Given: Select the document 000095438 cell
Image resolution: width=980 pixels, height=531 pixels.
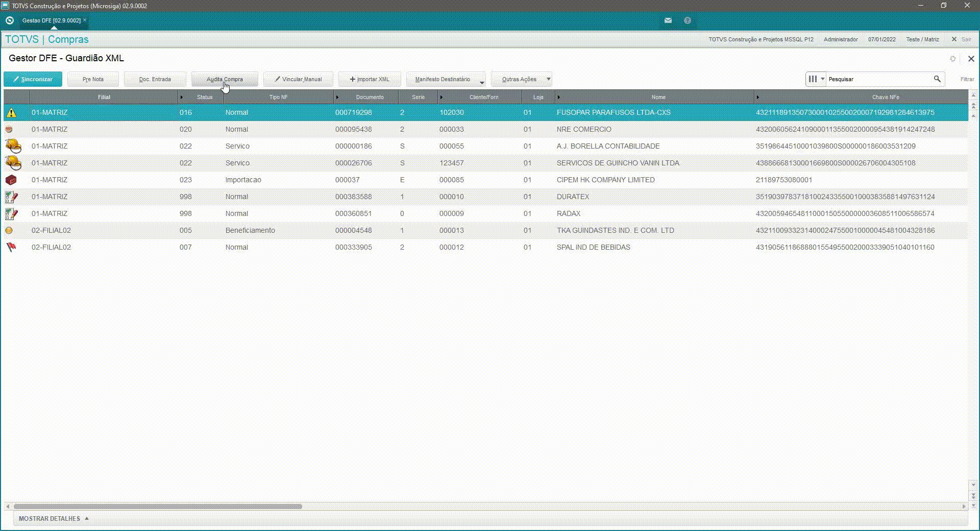Looking at the screenshot, I should coord(353,129).
